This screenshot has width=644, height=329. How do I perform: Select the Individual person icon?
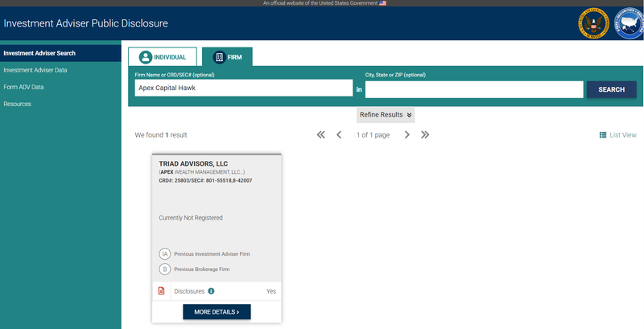146,57
